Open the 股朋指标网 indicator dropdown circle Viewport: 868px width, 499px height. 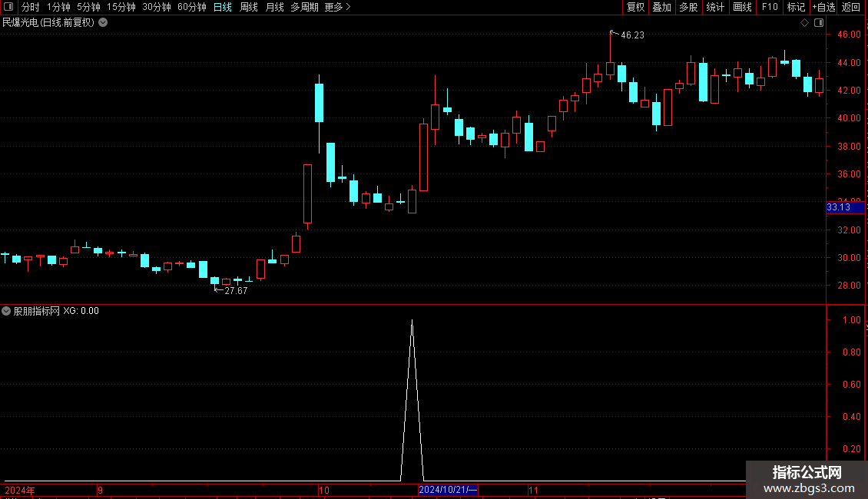tap(6, 311)
